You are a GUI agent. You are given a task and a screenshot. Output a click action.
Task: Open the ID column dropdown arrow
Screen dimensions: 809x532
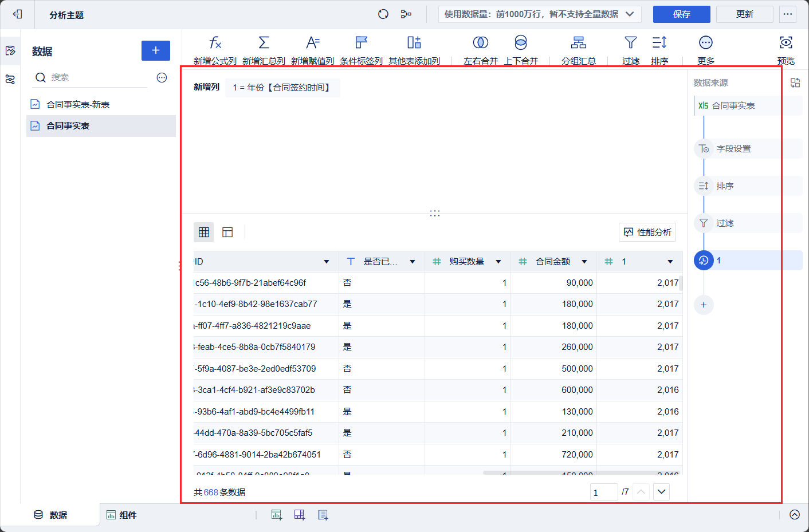coord(327,262)
